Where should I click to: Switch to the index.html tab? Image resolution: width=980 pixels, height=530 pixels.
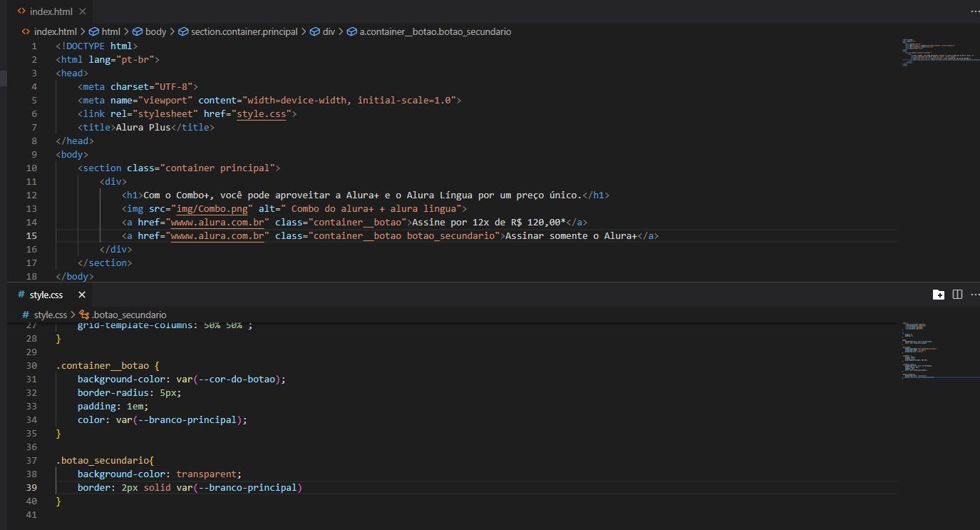49,12
